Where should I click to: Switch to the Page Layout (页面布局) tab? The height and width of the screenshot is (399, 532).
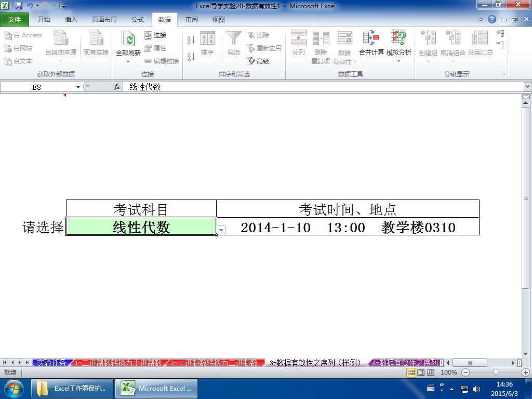(104, 19)
